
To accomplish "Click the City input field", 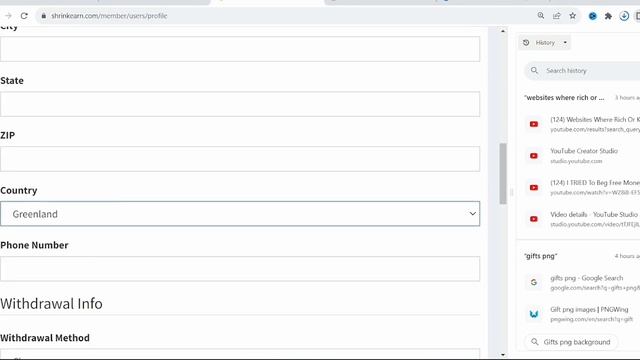I will (x=240, y=49).
